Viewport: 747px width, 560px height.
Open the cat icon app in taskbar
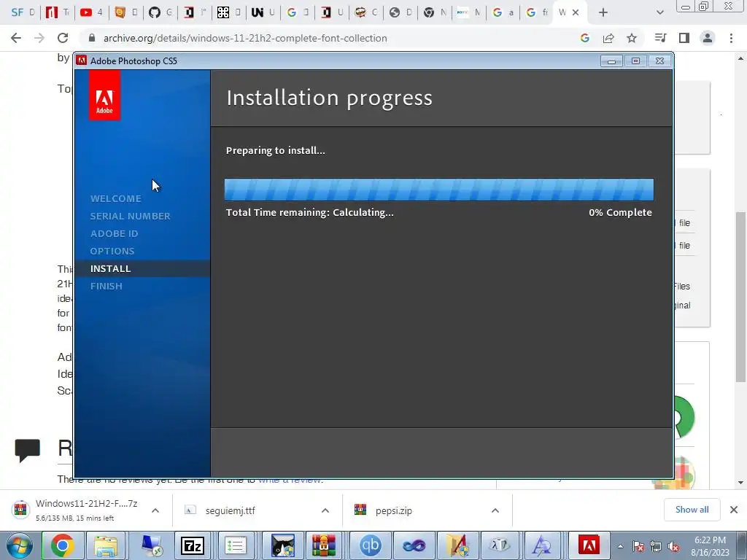click(283, 545)
